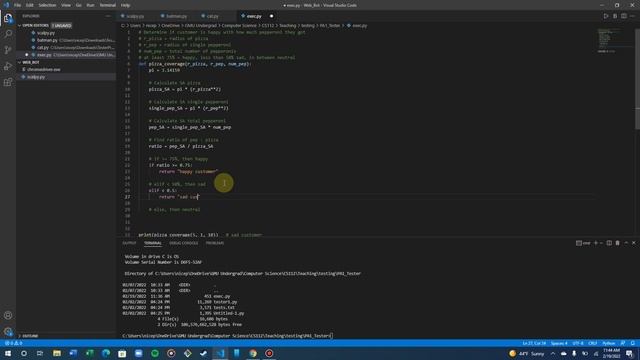The height and width of the screenshot is (360, 640).
Task: Open File Explorer from taskbar
Action: click(x=57, y=353)
